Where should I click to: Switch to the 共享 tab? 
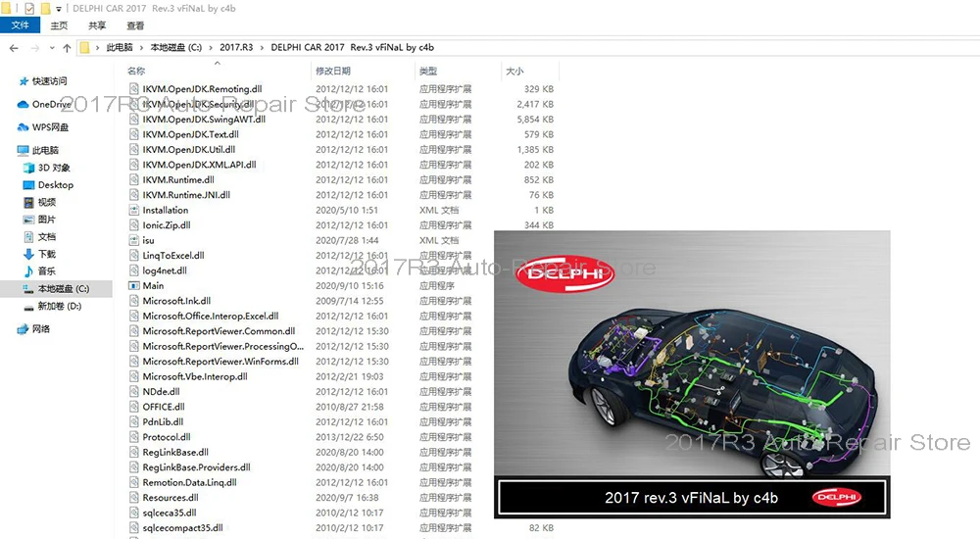97,25
